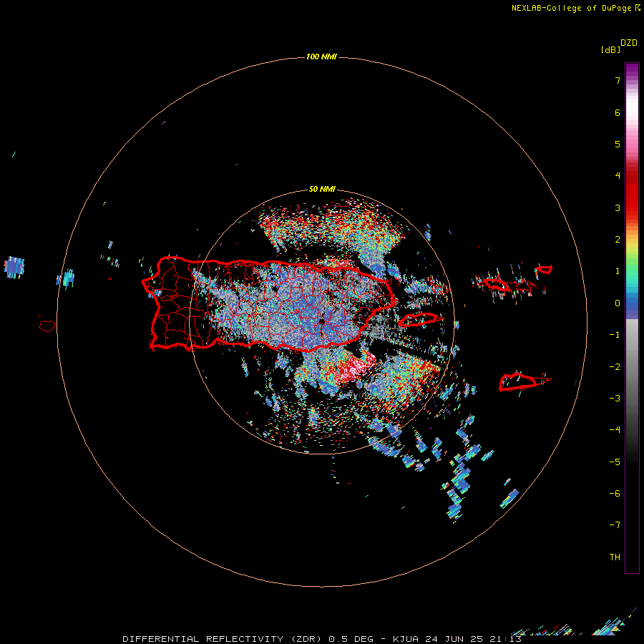This screenshot has width=644, height=644.
Task: Click the white-pink high ZDR echo cluster
Action: coord(356,367)
